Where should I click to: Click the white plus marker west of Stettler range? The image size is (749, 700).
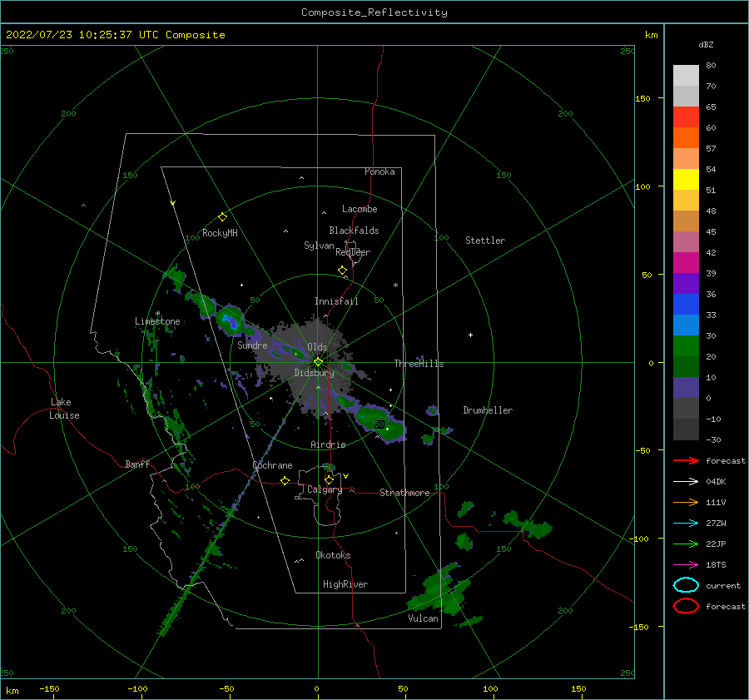(x=470, y=335)
